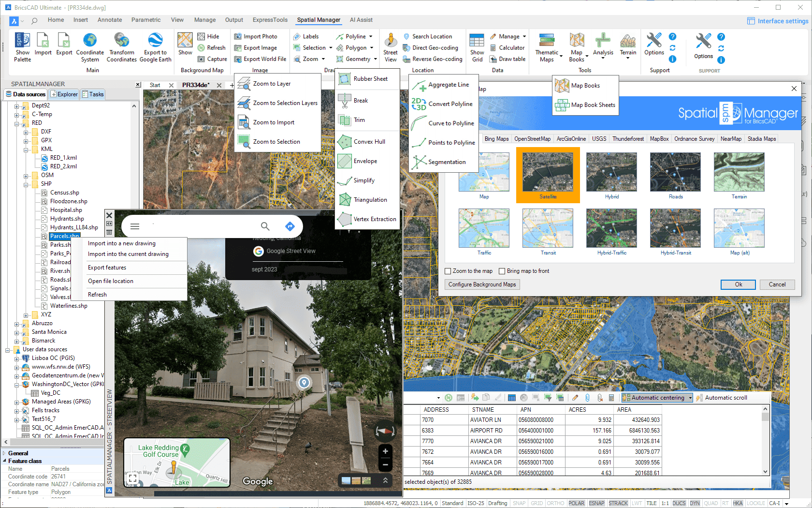Enable the Zoom to the map checkbox
Image resolution: width=812 pixels, height=508 pixels.
tap(448, 271)
